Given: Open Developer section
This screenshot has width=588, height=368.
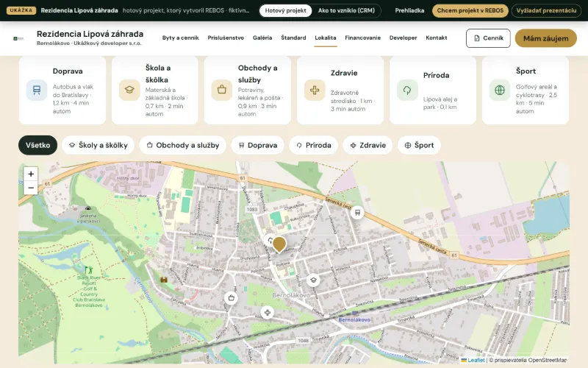Looking at the screenshot, I should point(403,38).
